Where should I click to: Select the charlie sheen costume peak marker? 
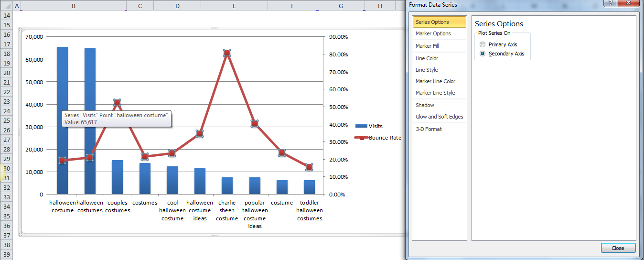227,53
